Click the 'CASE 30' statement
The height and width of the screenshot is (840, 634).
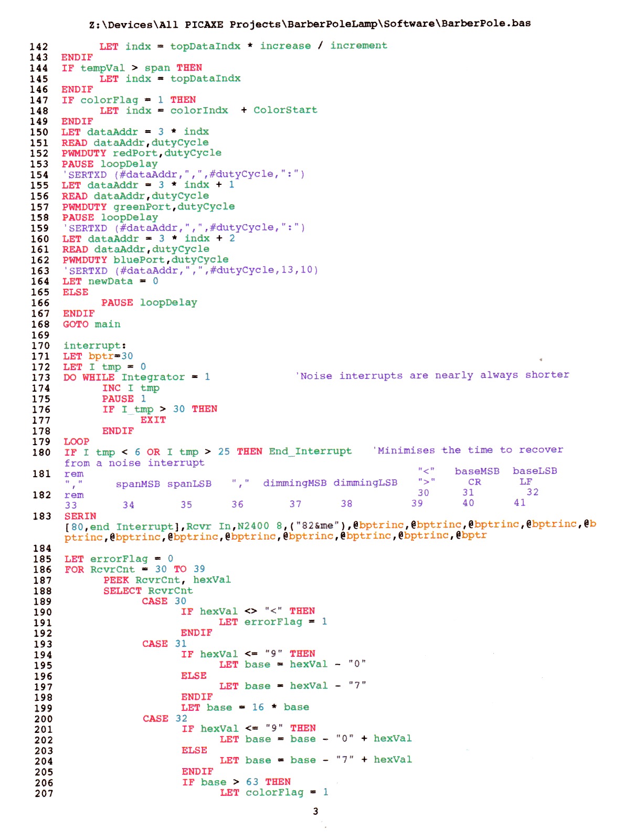coord(164,601)
